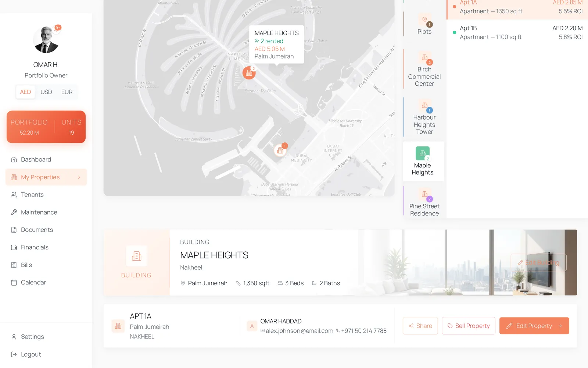Click the green Maple Heights building icon

(x=423, y=153)
